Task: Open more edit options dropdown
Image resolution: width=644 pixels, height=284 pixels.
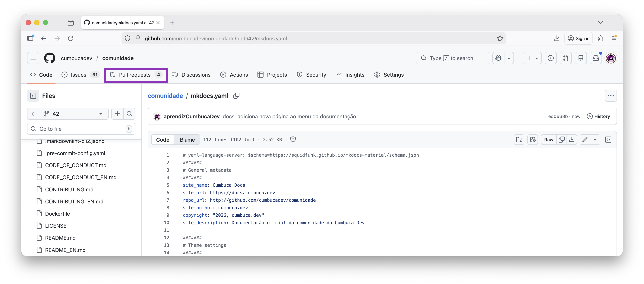Action: pos(595,140)
